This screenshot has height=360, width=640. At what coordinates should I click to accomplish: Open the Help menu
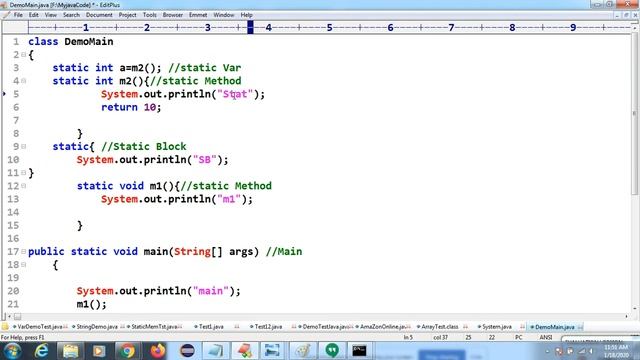tap(246, 15)
